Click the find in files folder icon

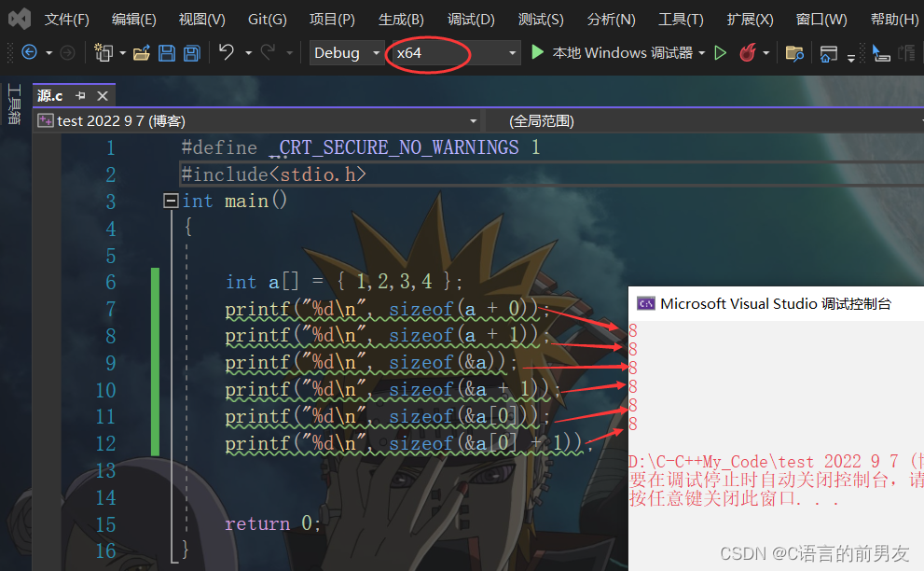point(794,54)
